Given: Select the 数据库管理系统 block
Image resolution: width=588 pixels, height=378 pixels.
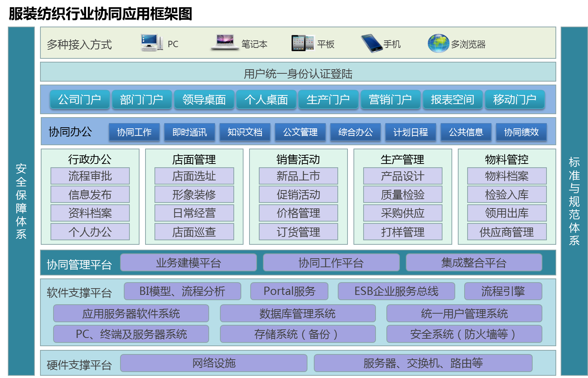Looking at the screenshot, I should coord(298,313).
